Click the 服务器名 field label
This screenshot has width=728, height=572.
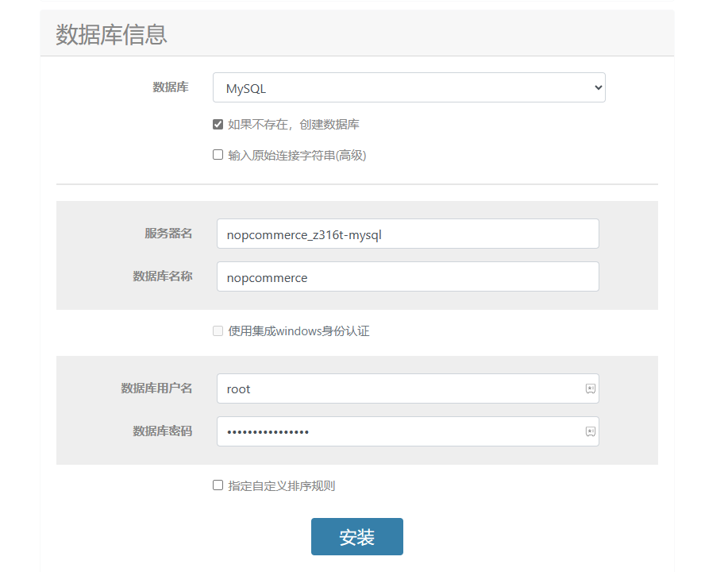[x=168, y=234]
